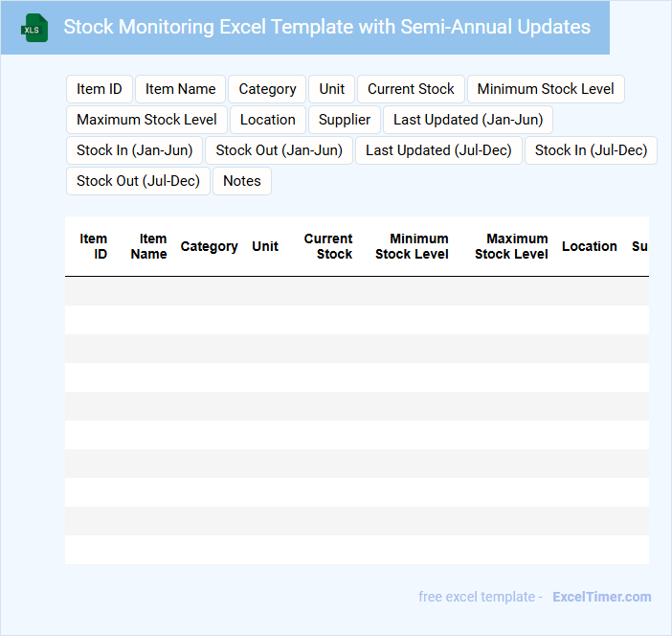Click the first empty table row

356,291
